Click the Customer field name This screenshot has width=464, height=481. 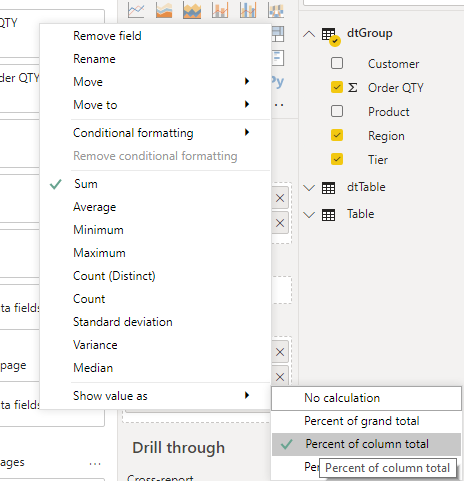[x=393, y=64]
